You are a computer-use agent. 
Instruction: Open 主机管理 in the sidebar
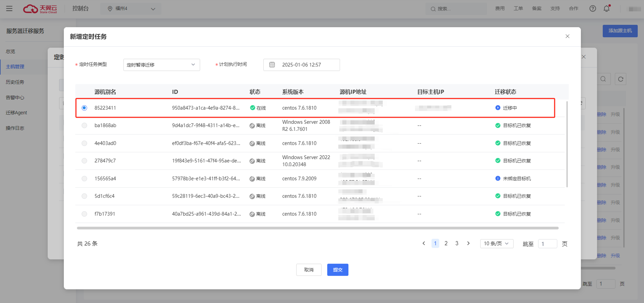pos(15,67)
